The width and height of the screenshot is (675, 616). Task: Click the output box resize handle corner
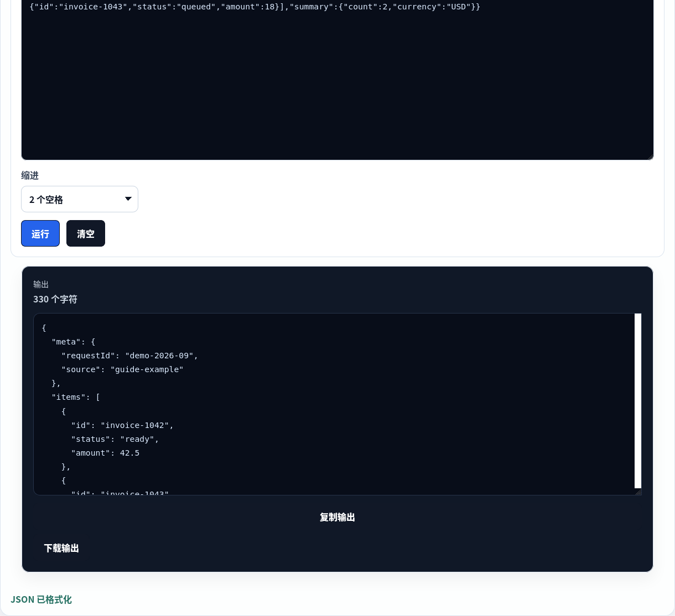638,492
